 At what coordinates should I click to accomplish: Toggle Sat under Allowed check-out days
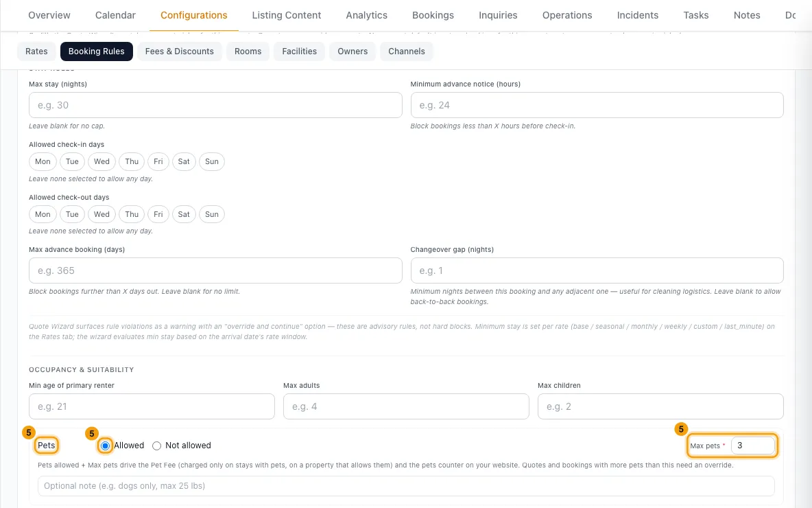(x=184, y=215)
